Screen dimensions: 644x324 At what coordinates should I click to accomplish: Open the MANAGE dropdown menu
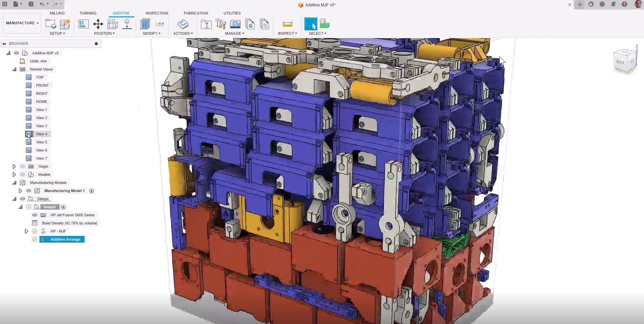235,33
